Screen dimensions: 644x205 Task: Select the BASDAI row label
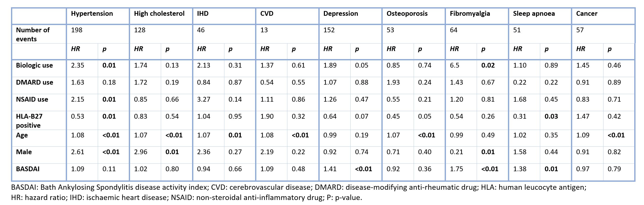pyautogui.click(x=28, y=169)
